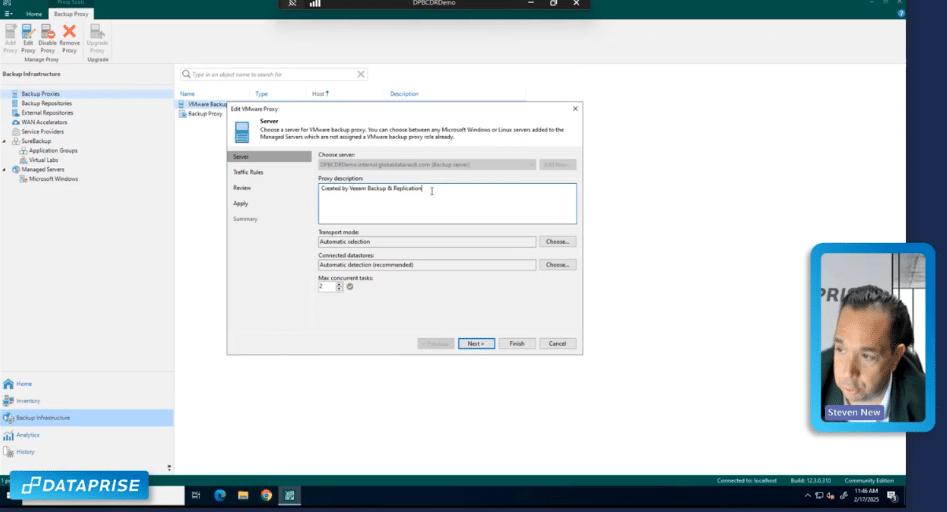Viewport: 947px width, 512px height.
Task: Open Task View on the taskbar
Action: point(196,495)
